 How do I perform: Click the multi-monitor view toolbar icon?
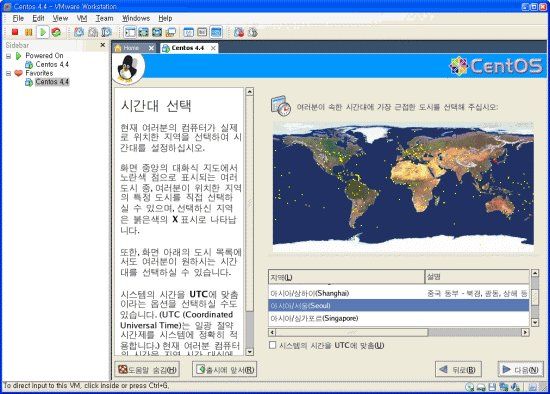[170, 32]
